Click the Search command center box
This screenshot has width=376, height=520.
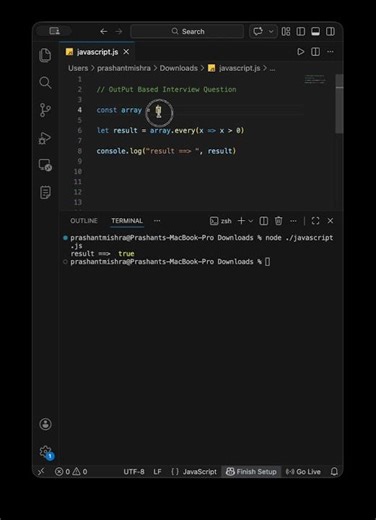(187, 32)
